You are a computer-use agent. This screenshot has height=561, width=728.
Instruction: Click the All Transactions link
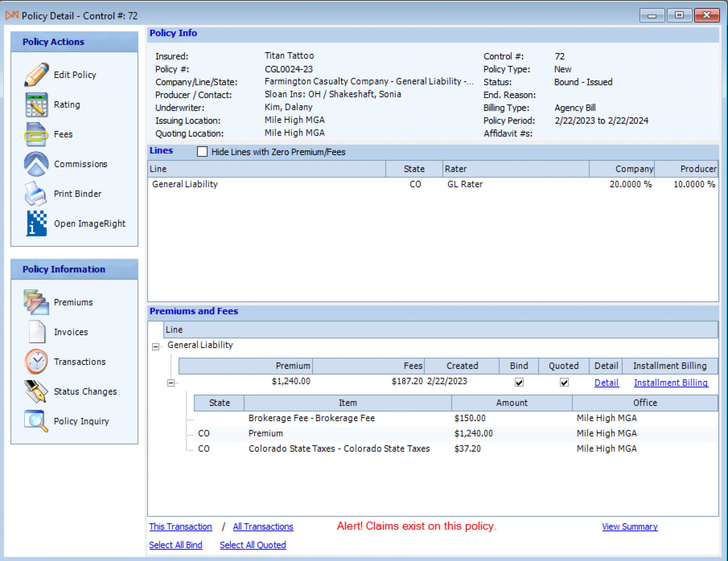click(x=263, y=527)
